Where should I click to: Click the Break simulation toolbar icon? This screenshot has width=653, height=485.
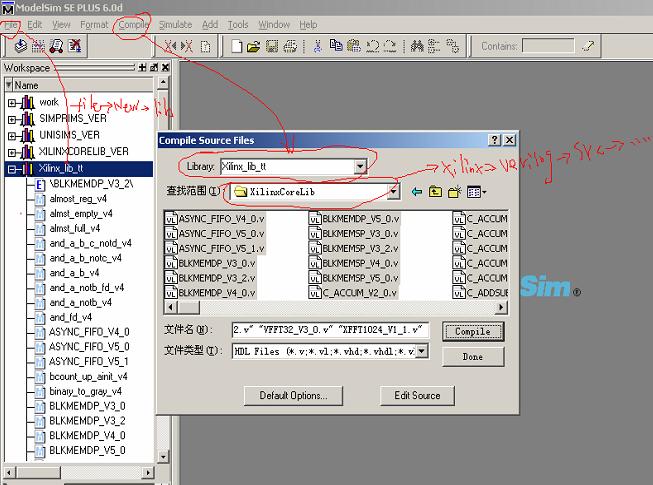coord(75,46)
